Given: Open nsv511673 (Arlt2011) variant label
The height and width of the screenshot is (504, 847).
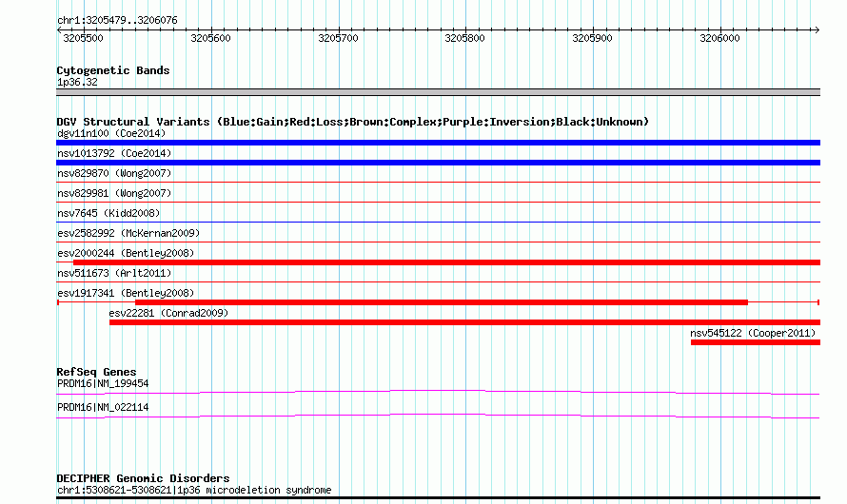Looking at the screenshot, I should (x=114, y=273).
